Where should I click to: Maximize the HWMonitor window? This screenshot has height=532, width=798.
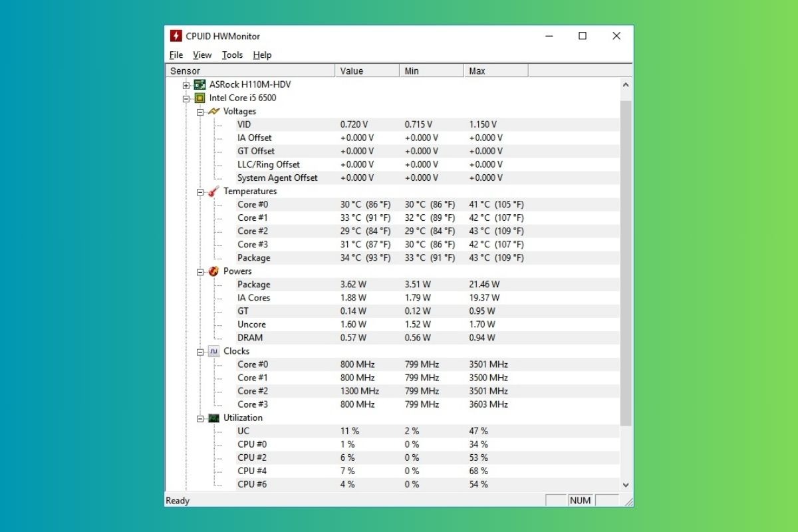point(583,36)
